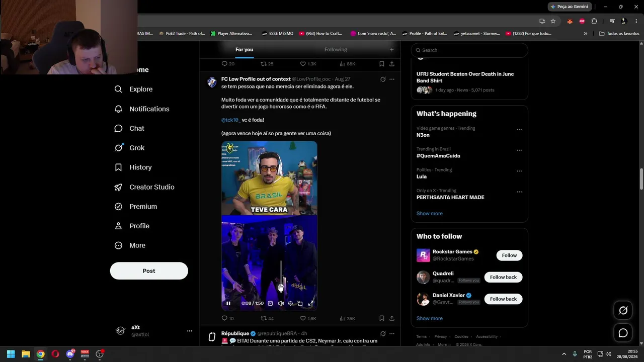
Task: Open the floating chat messages button
Action: pyautogui.click(x=623, y=333)
